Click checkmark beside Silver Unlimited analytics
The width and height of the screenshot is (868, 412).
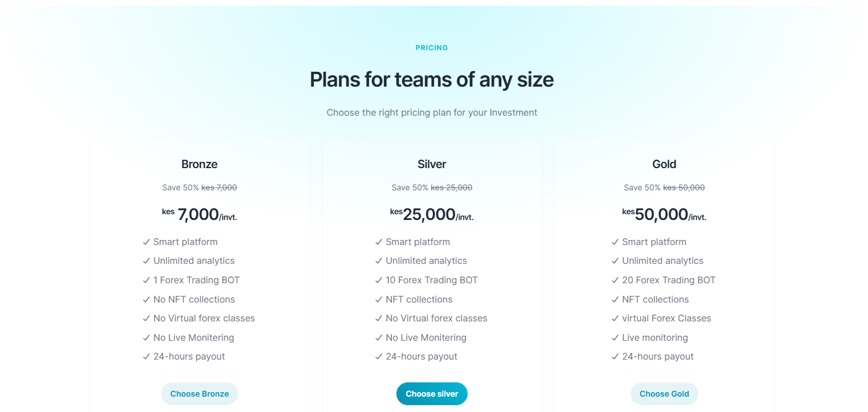(x=379, y=261)
